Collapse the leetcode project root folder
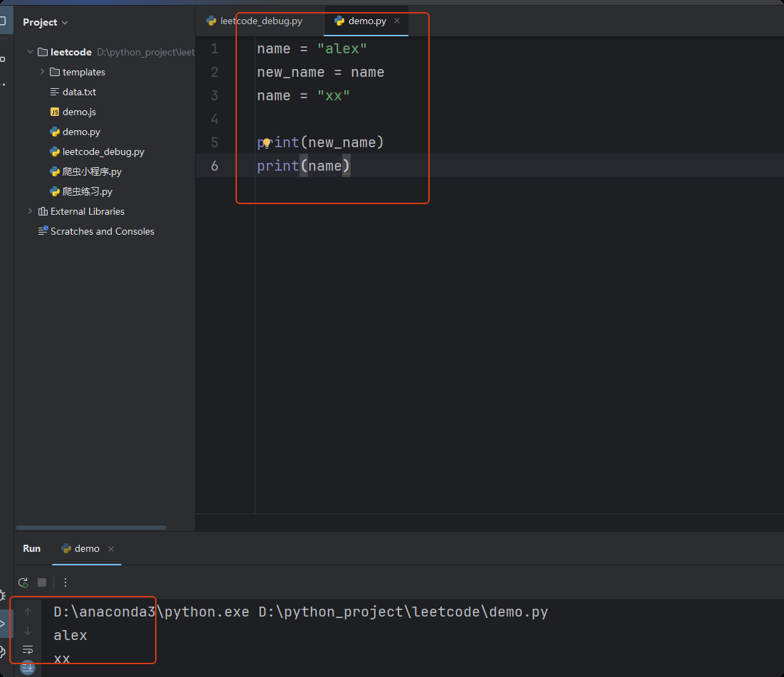 pos(30,52)
